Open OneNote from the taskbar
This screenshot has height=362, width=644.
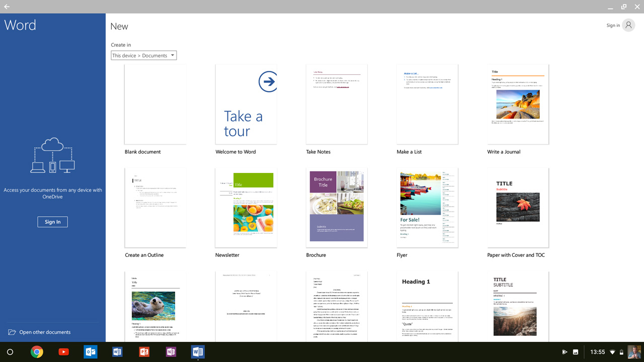click(171, 352)
